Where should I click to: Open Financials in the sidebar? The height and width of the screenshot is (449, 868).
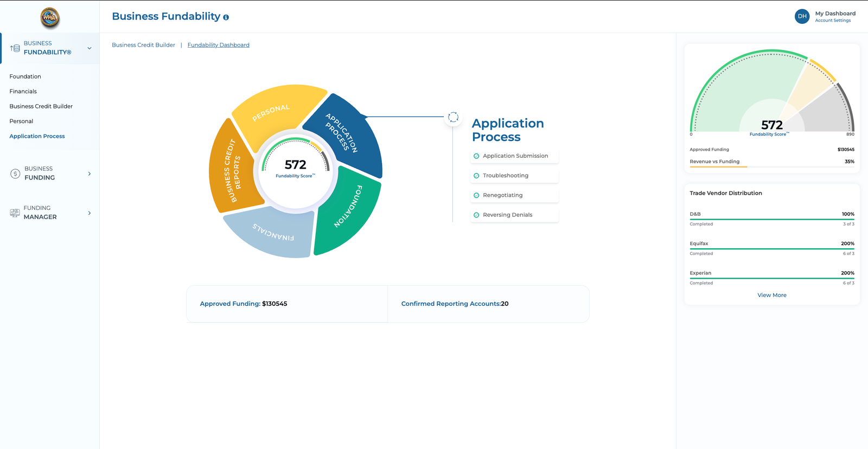[x=23, y=92]
